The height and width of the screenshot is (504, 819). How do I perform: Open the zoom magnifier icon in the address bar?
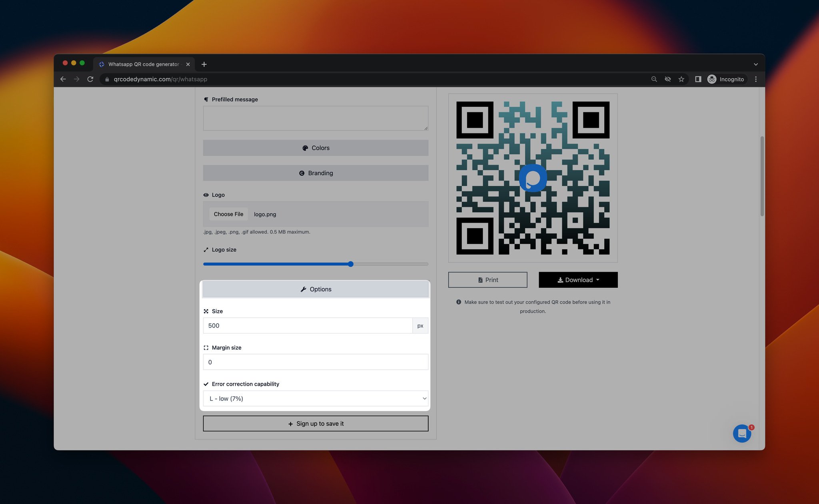click(x=654, y=79)
